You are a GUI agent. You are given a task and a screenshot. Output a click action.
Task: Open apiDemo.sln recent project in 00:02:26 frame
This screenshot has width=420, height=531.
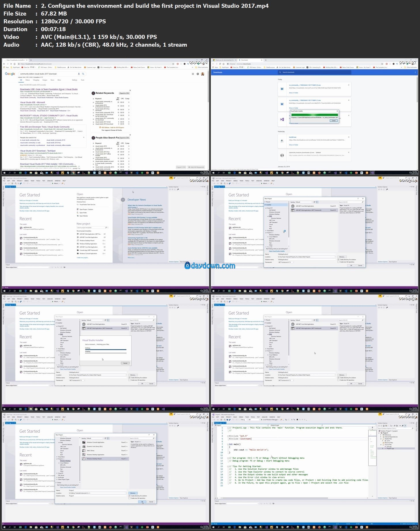tap(32, 228)
